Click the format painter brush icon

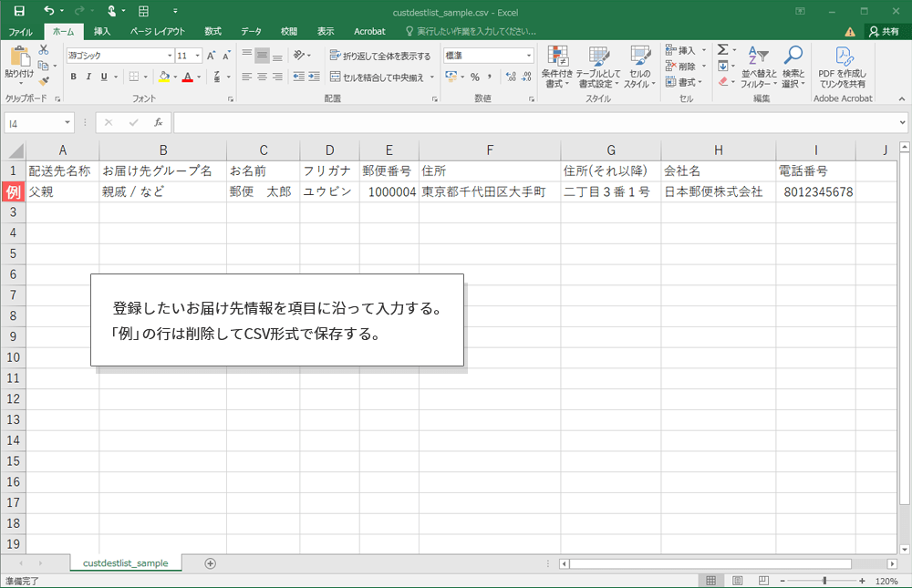pos(42,81)
